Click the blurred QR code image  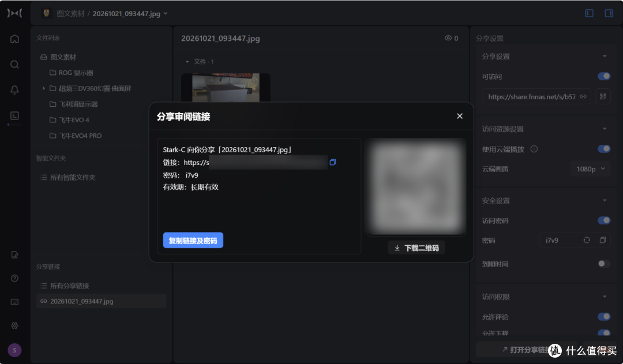[416, 187]
